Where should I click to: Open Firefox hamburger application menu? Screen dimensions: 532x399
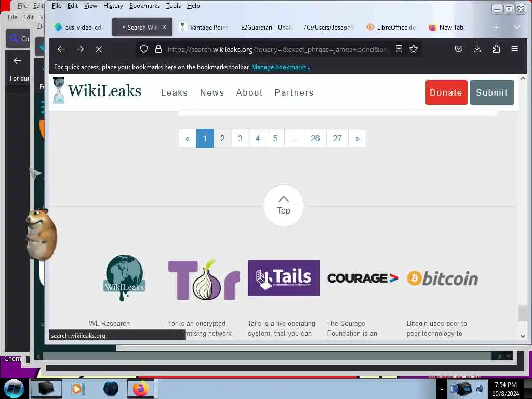click(x=515, y=49)
